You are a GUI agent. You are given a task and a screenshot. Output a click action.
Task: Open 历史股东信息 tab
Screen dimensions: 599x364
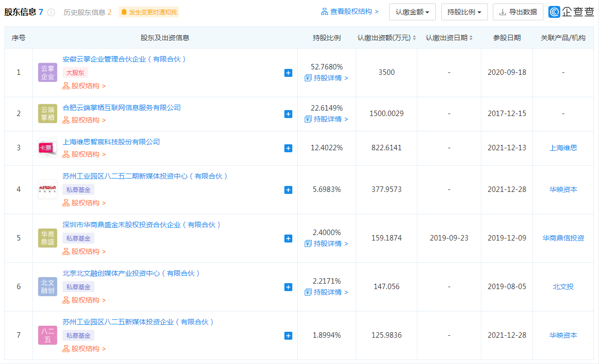click(x=87, y=12)
